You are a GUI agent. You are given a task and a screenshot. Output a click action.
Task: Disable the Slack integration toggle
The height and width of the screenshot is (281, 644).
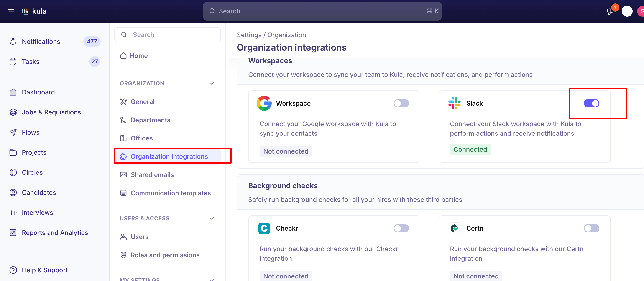click(x=591, y=103)
